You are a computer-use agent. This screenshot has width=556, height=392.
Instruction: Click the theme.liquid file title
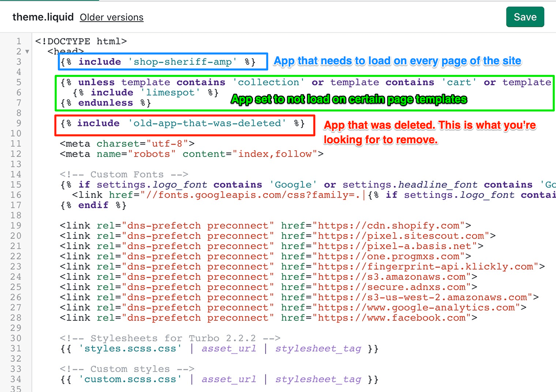(43, 17)
